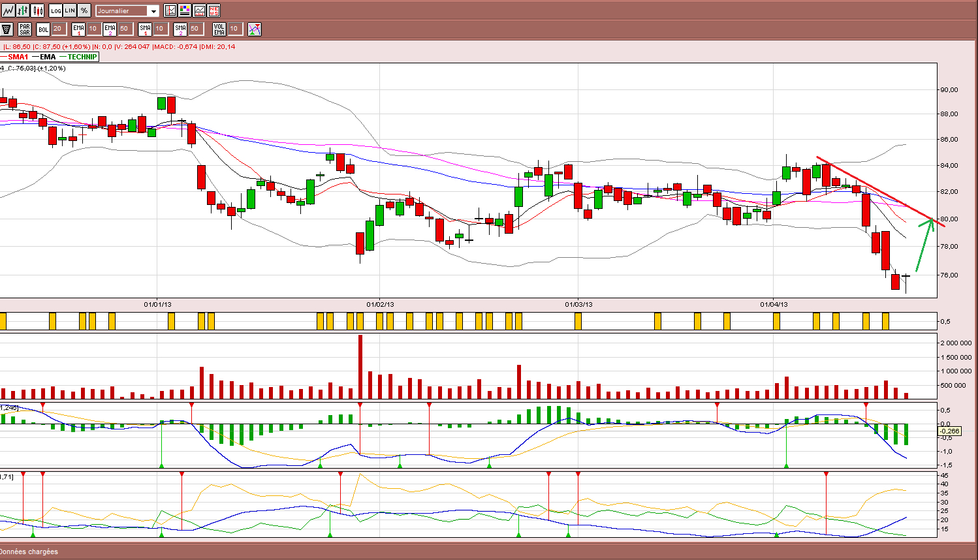Switch scale to percent
The height and width of the screenshot is (560, 978).
(84, 10)
